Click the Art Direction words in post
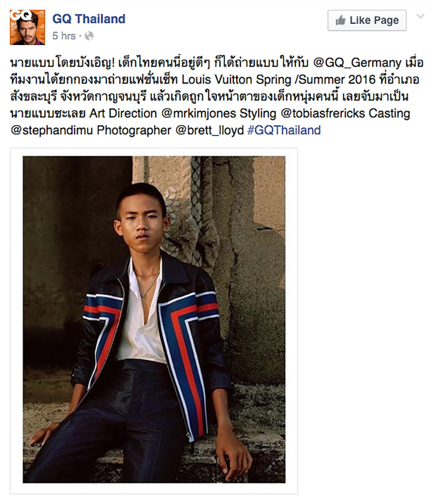Viewport: 434px width, 504px height. point(123,113)
